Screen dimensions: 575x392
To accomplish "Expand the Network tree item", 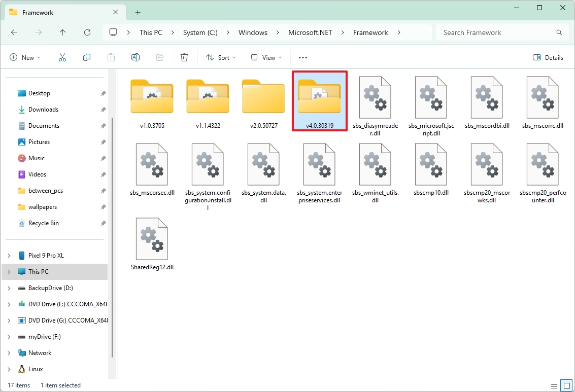I will click(x=9, y=352).
